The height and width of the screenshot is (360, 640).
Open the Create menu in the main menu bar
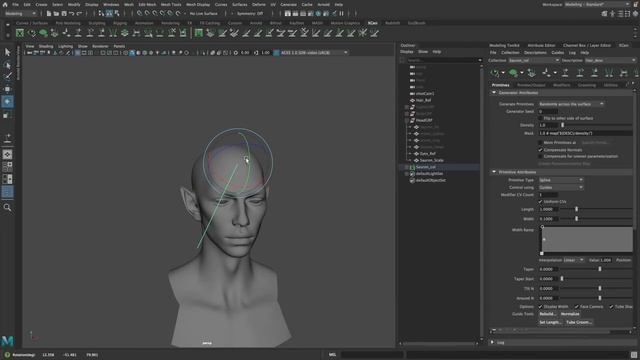(41, 4)
